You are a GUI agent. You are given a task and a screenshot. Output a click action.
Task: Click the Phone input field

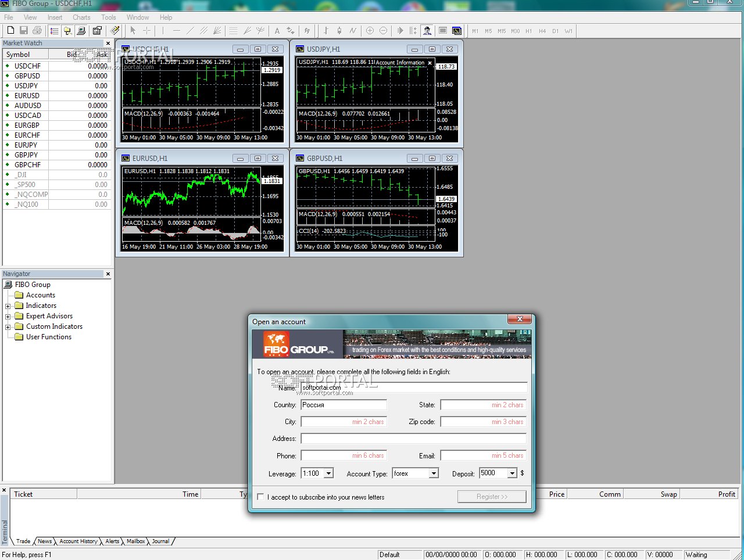344,455
